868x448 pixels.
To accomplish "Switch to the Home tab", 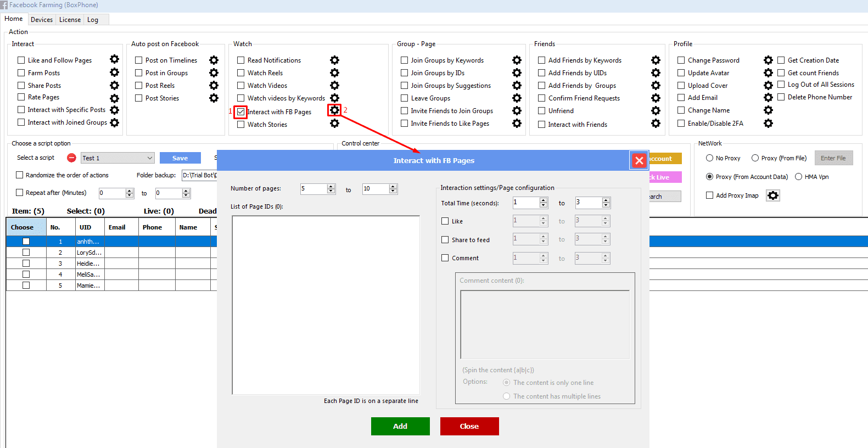I will tap(14, 19).
